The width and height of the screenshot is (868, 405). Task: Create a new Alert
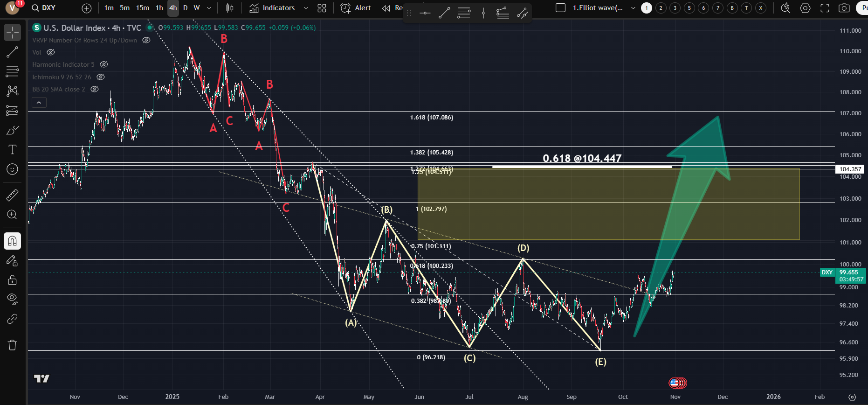click(356, 8)
